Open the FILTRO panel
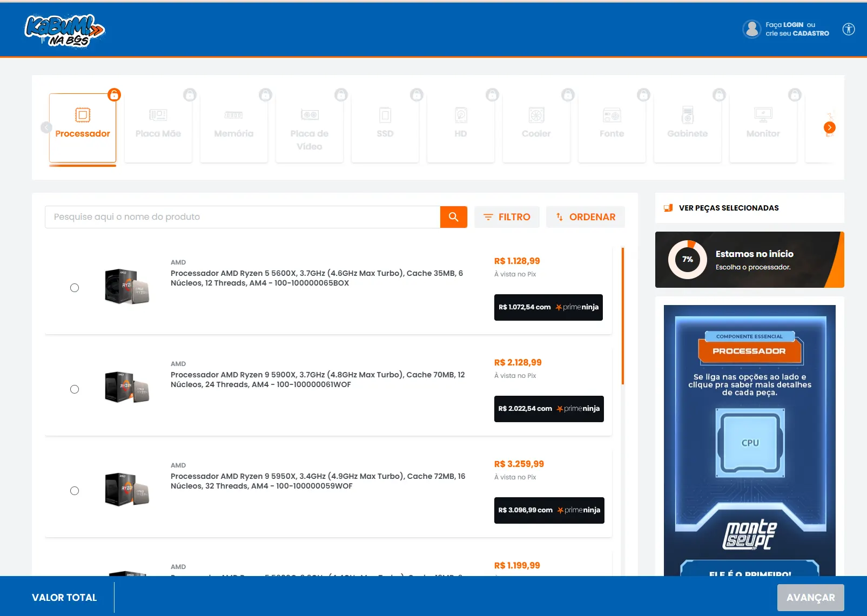Image resolution: width=867 pixels, height=616 pixels. (507, 216)
